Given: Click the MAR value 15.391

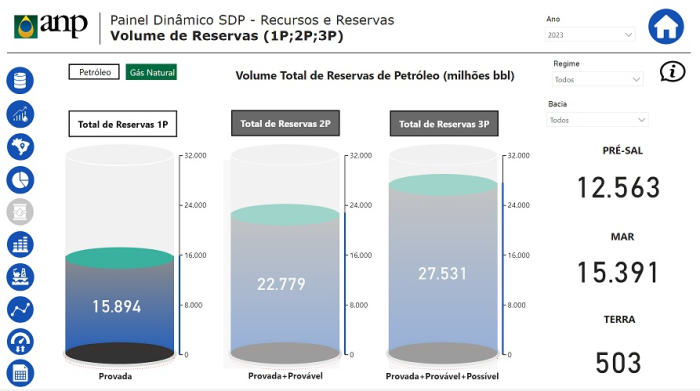Looking at the screenshot, I should coord(619,273).
